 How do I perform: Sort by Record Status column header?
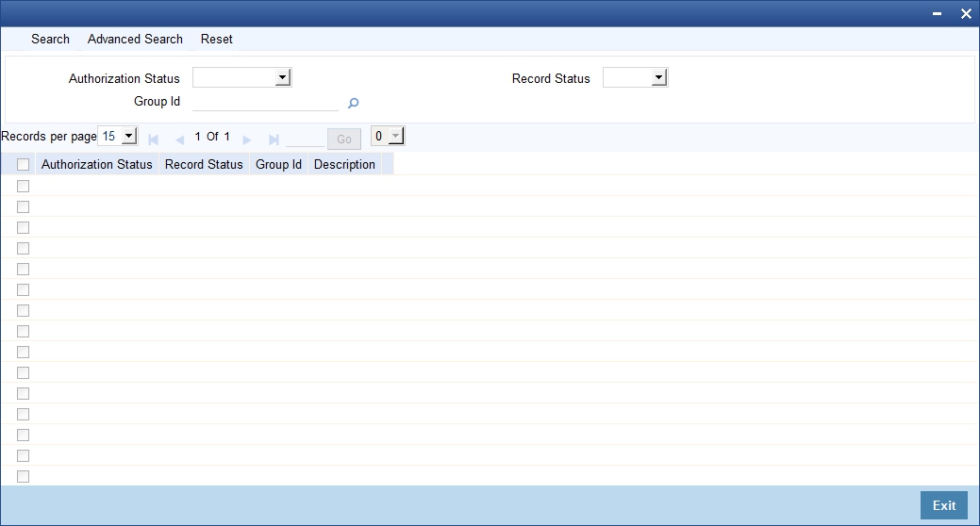[x=204, y=164]
